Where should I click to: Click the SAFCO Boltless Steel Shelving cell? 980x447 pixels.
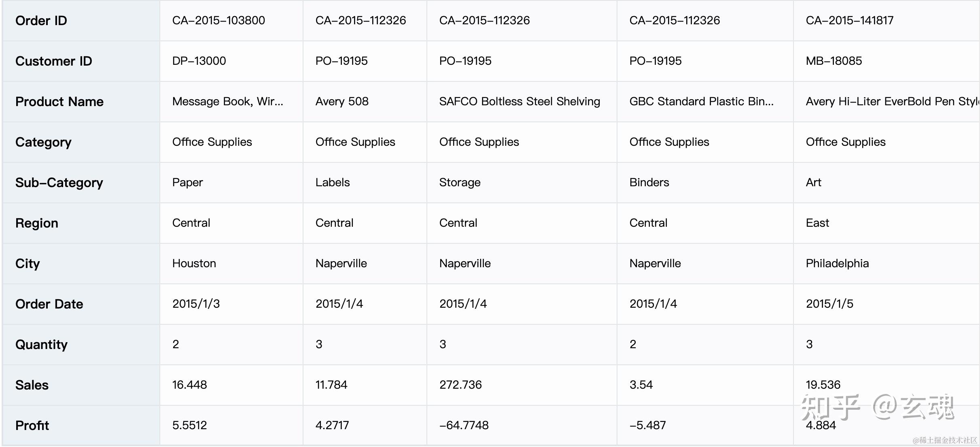[520, 102]
